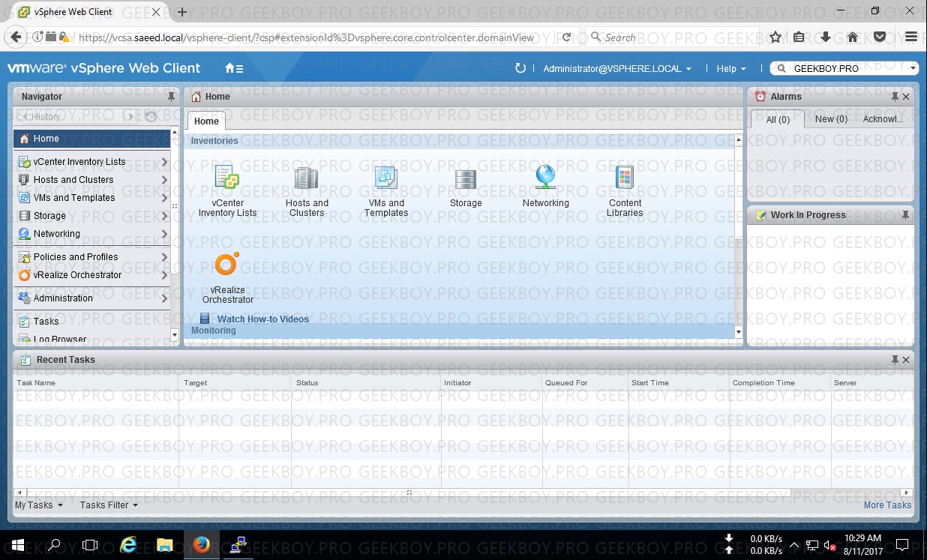
Task: Open new browser tab with plus
Action: click(182, 12)
